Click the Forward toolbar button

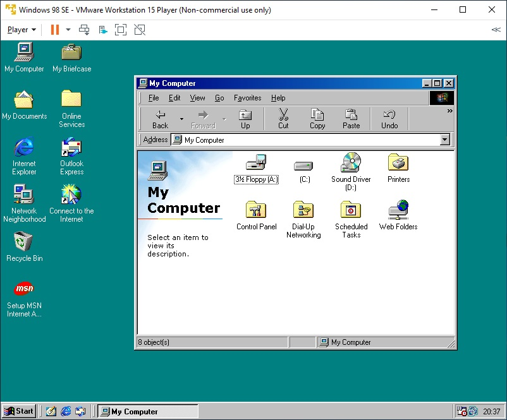pyautogui.click(x=203, y=119)
